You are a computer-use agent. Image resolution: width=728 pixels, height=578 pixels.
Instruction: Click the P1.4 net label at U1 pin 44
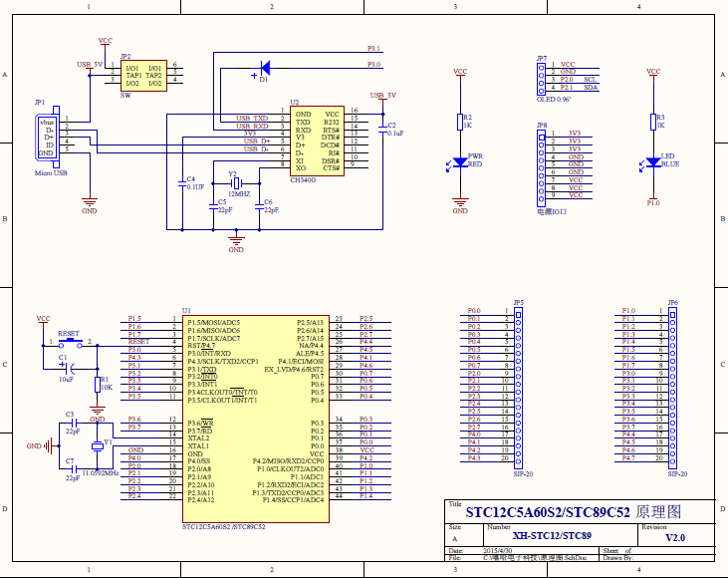tap(365, 495)
